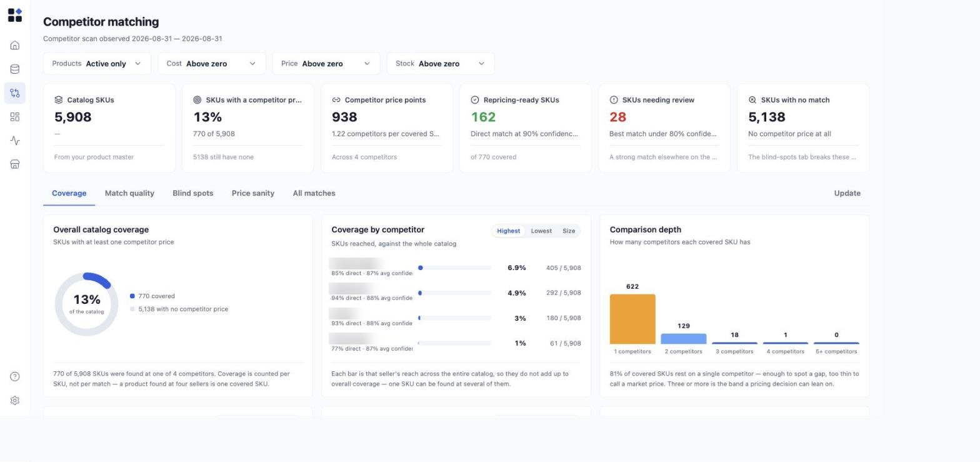Click the alert icon on SKUs needing review
The width and height of the screenshot is (980, 462).
click(614, 99)
